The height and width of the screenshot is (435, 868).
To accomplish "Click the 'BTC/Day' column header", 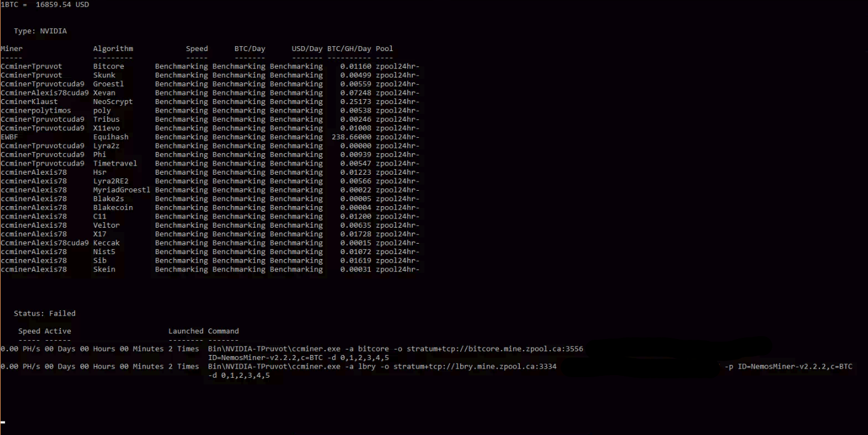I will [250, 49].
